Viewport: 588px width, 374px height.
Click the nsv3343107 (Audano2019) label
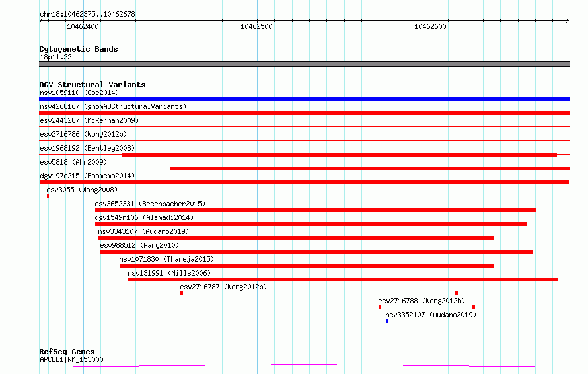pyautogui.click(x=143, y=231)
